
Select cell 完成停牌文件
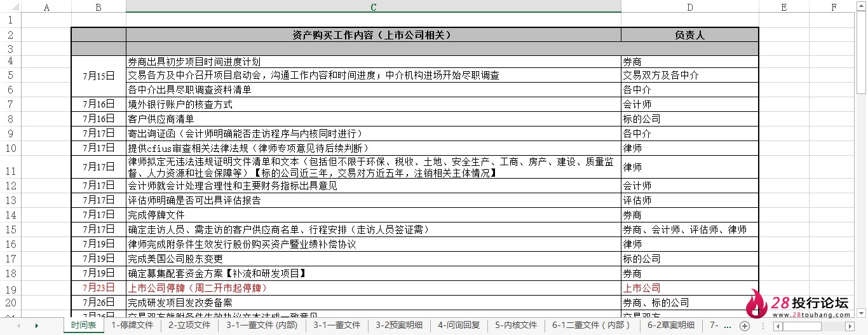(x=374, y=214)
